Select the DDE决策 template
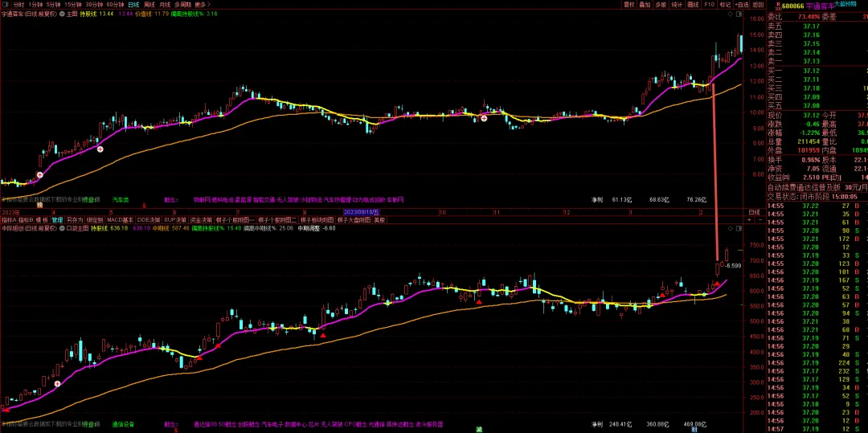 coord(149,219)
